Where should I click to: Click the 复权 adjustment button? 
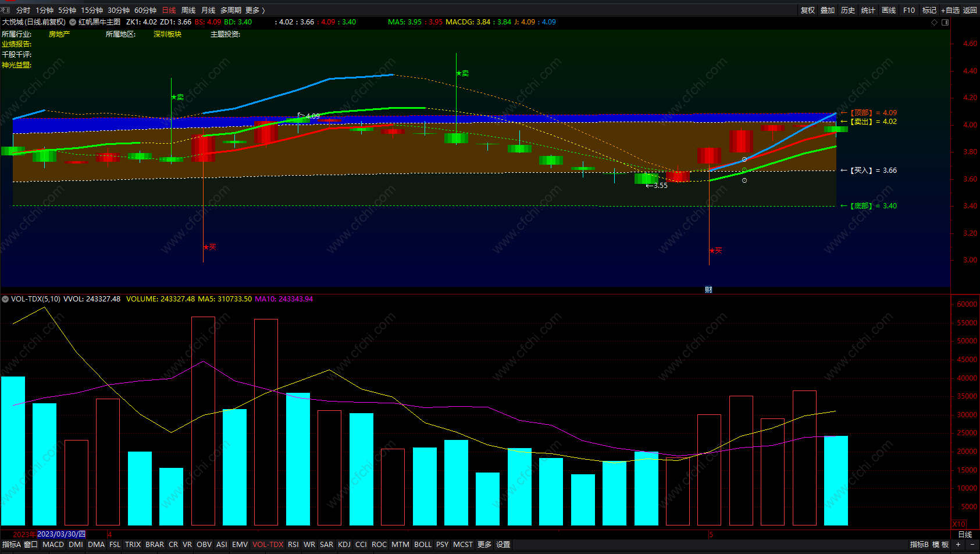[x=808, y=10]
